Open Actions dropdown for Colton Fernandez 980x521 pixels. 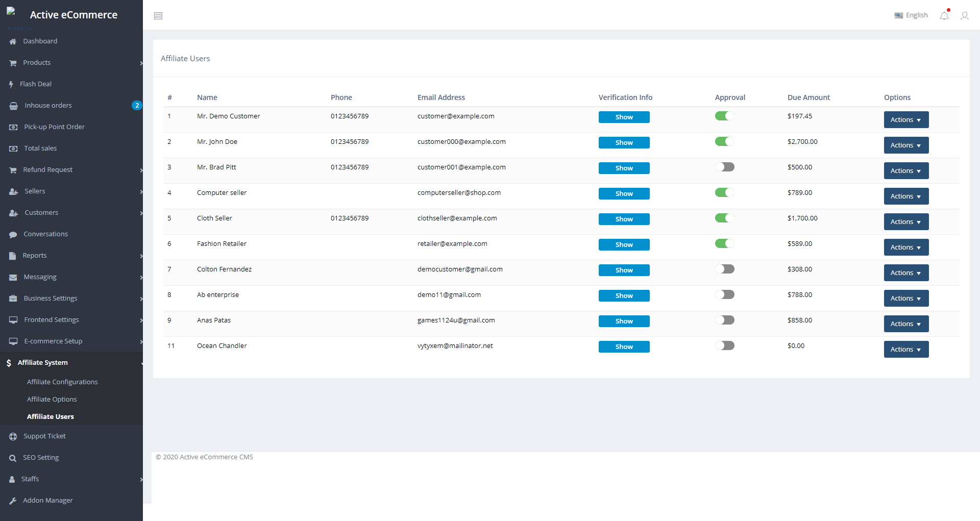coord(906,273)
